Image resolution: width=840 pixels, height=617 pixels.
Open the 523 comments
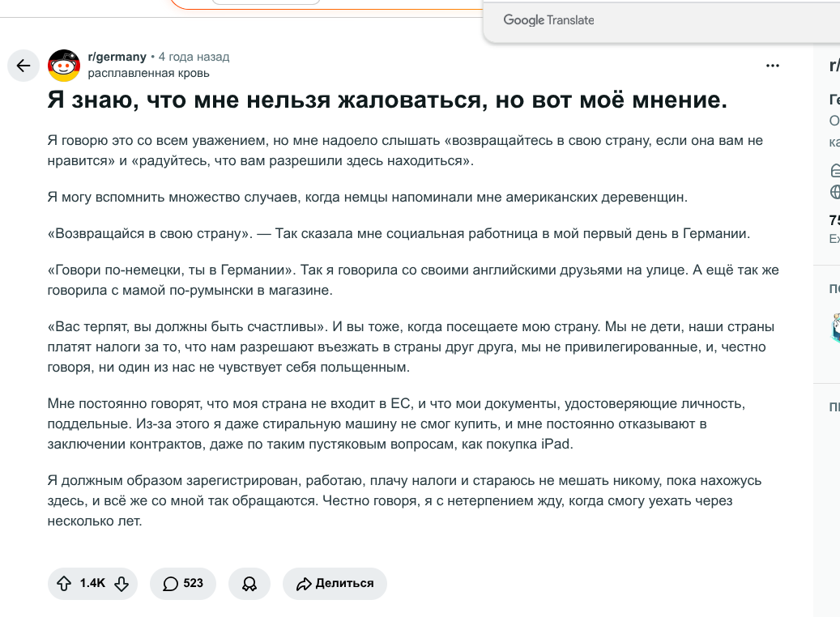183,583
